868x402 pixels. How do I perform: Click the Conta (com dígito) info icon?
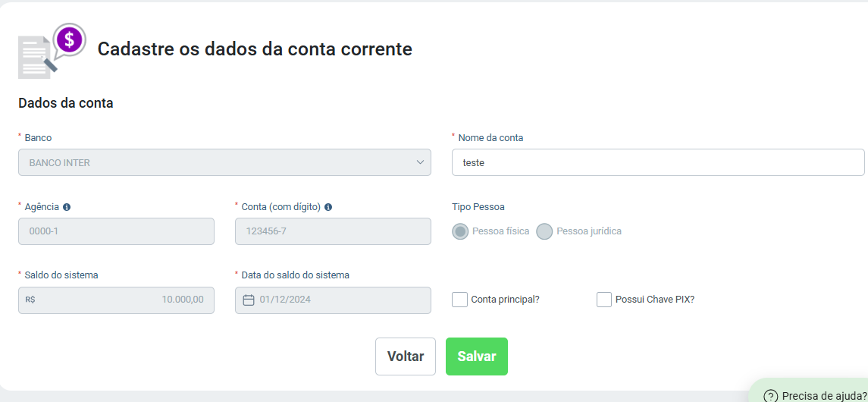tap(328, 207)
